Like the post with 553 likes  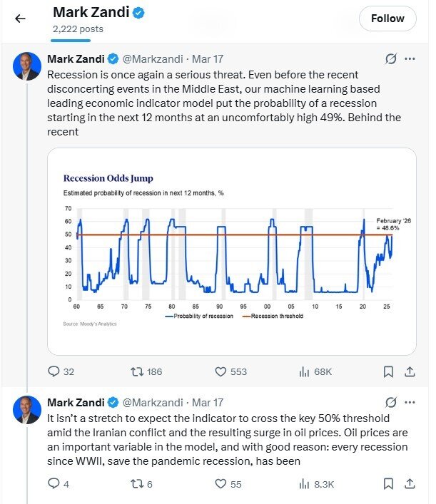pos(230,372)
